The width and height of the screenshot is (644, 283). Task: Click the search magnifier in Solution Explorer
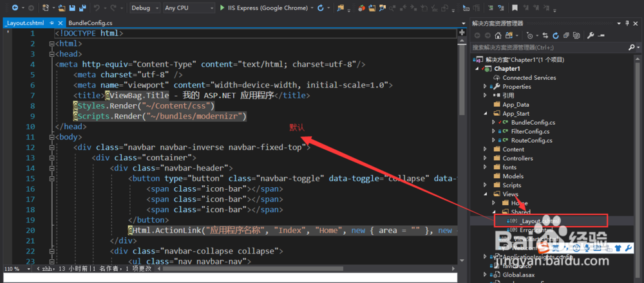[x=632, y=48]
